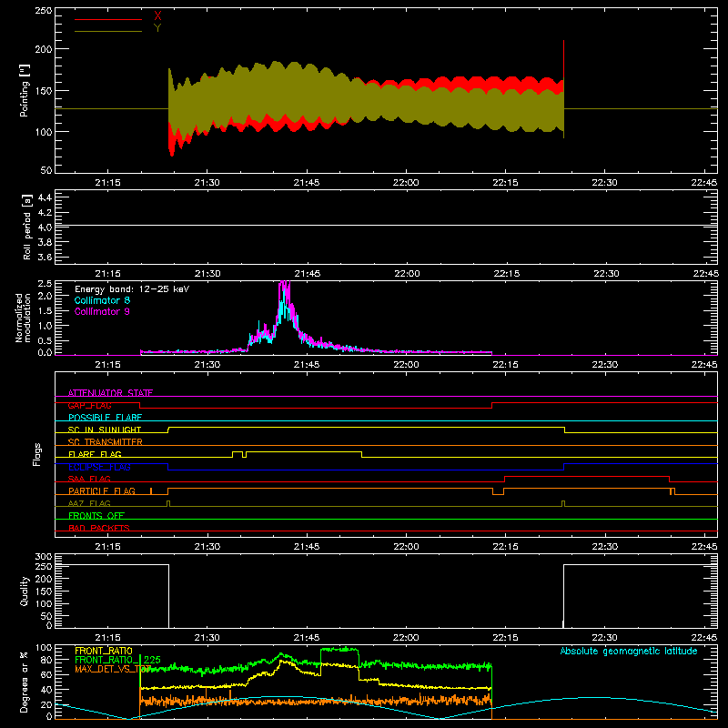Image resolution: width=728 pixels, height=728 pixels.
Task: Click the Flags axis title
Action: click(37, 454)
